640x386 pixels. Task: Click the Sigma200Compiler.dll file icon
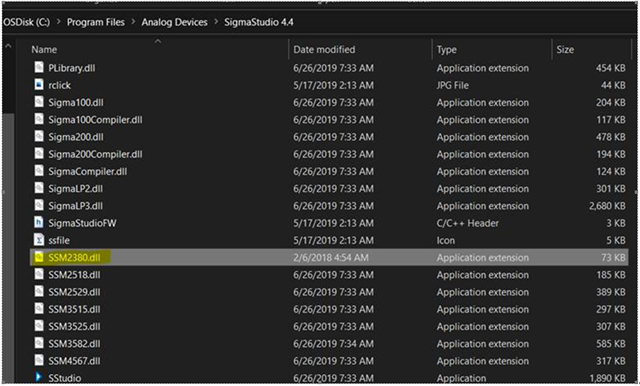(x=39, y=154)
